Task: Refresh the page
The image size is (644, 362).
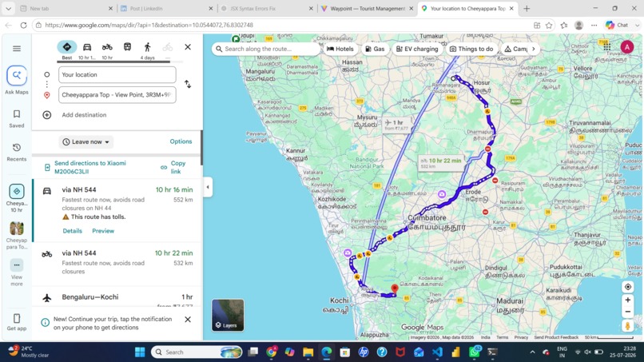Action: 23,25
